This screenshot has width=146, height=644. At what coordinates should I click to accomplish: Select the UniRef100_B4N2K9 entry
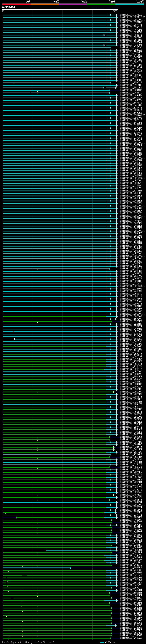click(x=131, y=95)
